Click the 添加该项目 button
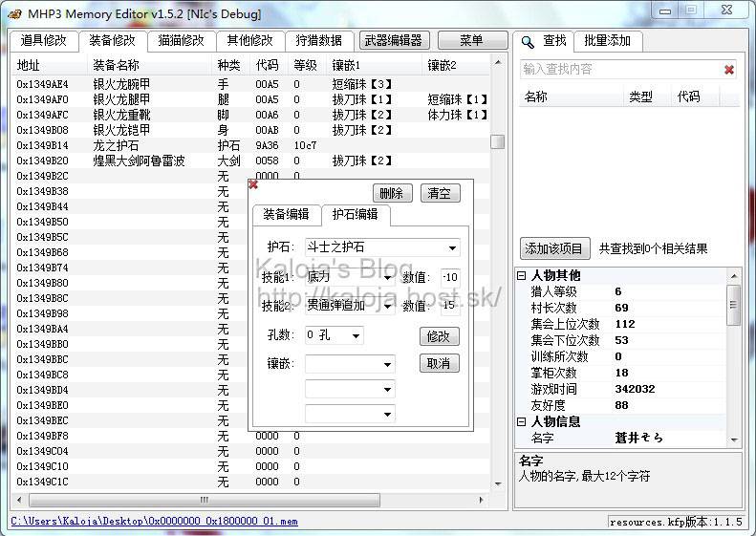756x536 pixels. [553, 248]
